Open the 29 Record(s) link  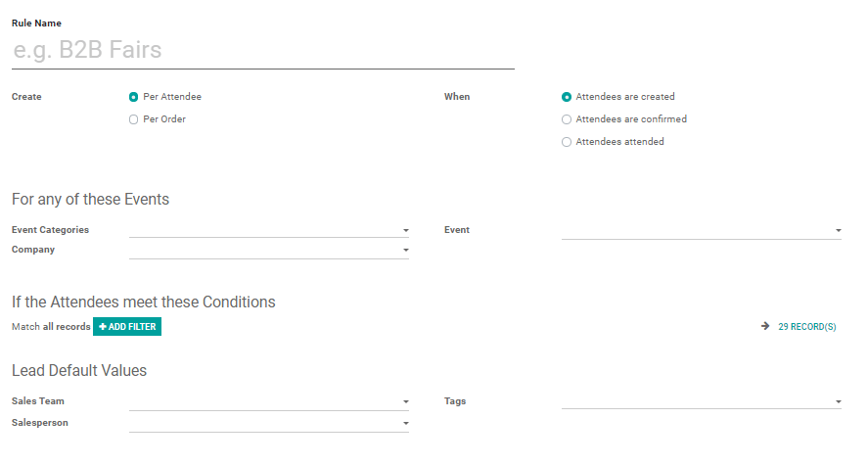(x=806, y=327)
